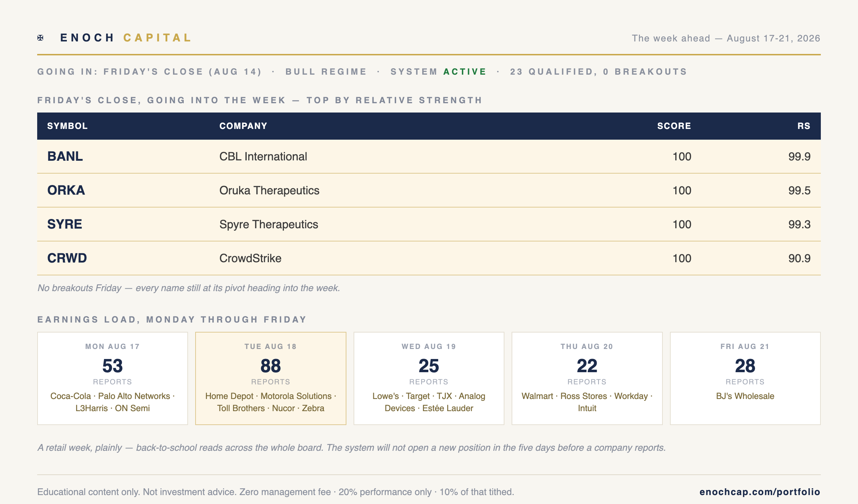This screenshot has height=504, width=858.
Task: Click the 99.3 RS value
Action: [x=799, y=224]
